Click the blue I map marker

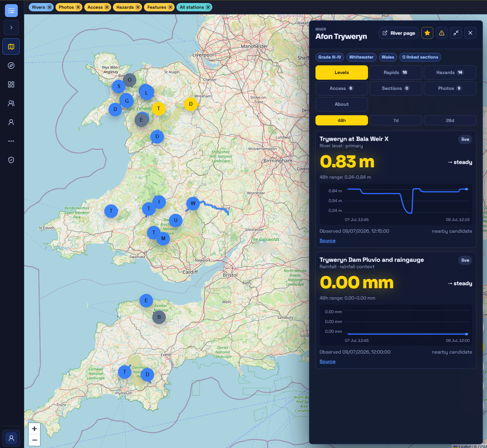(x=159, y=202)
